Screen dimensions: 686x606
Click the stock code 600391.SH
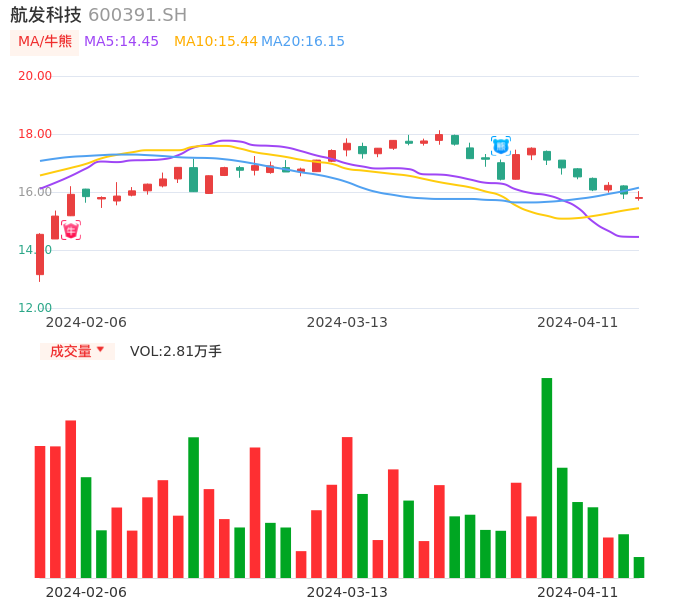point(138,15)
